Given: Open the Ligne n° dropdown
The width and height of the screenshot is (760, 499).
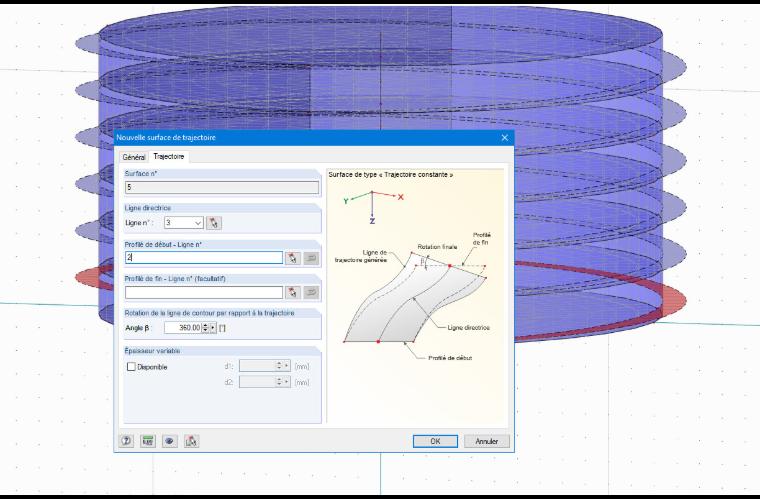Looking at the screenshot, I should [x=198, y=223].
